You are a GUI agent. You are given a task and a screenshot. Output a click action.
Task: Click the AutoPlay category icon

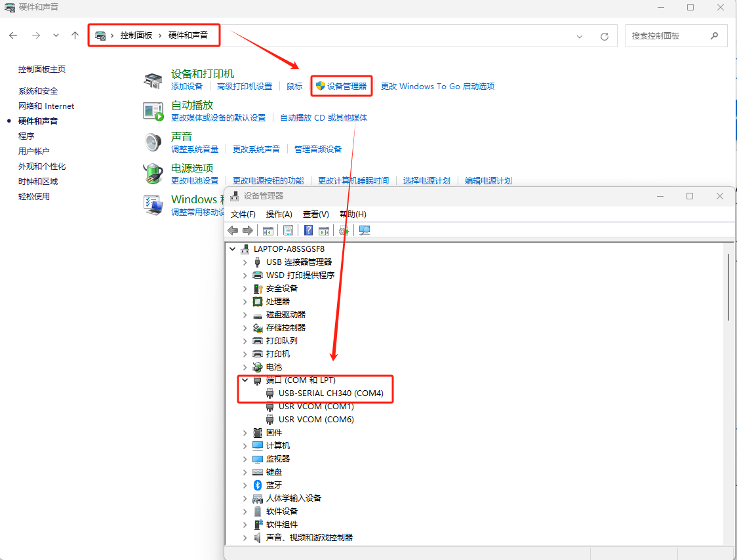pos(153,112)
